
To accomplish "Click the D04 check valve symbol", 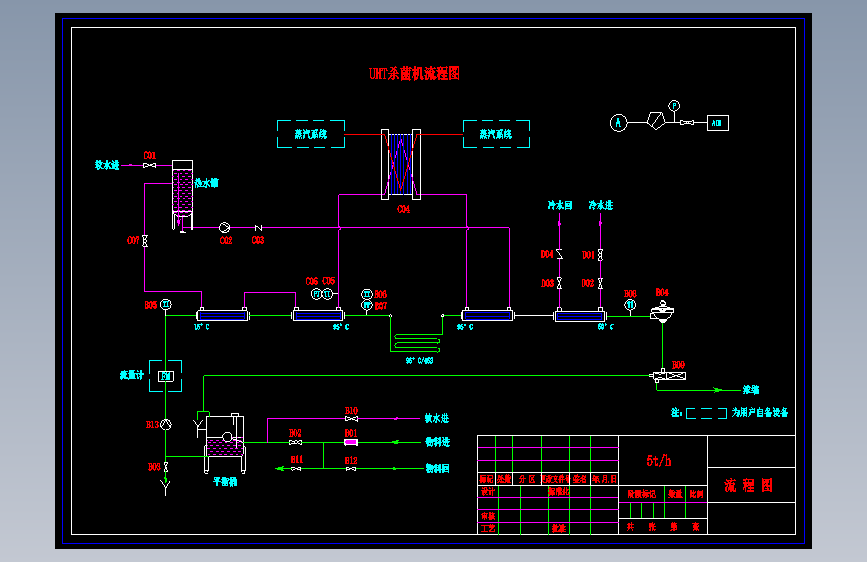I will click(x=560, y=254).
